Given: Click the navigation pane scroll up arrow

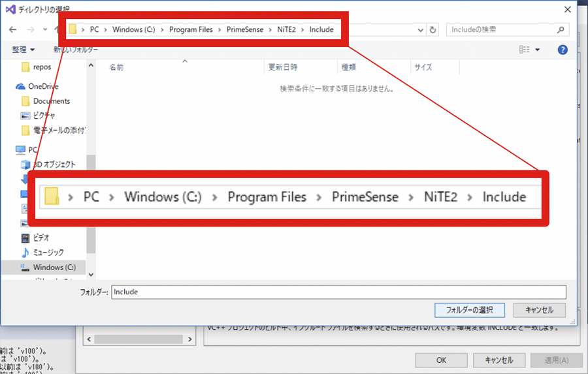Looking at the screenshot, I should 91,65.
